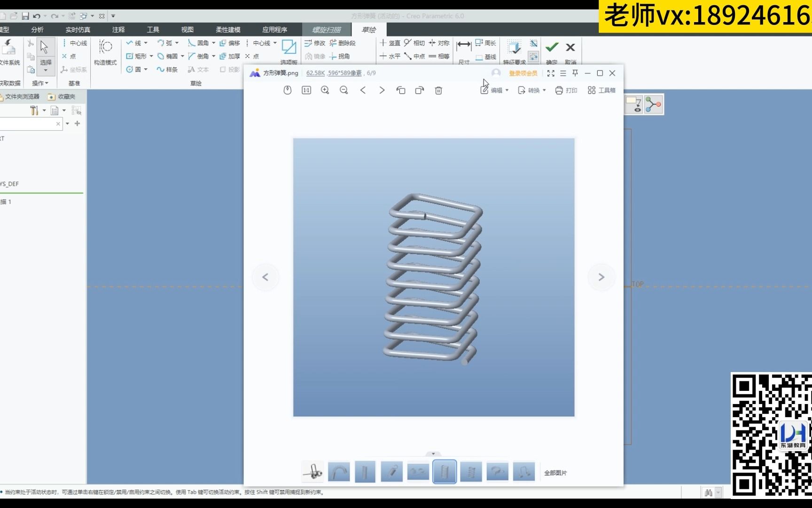The image size is (812, 508).
Task: Select the seventh thumbnail in strip
Action: (471, 471)
